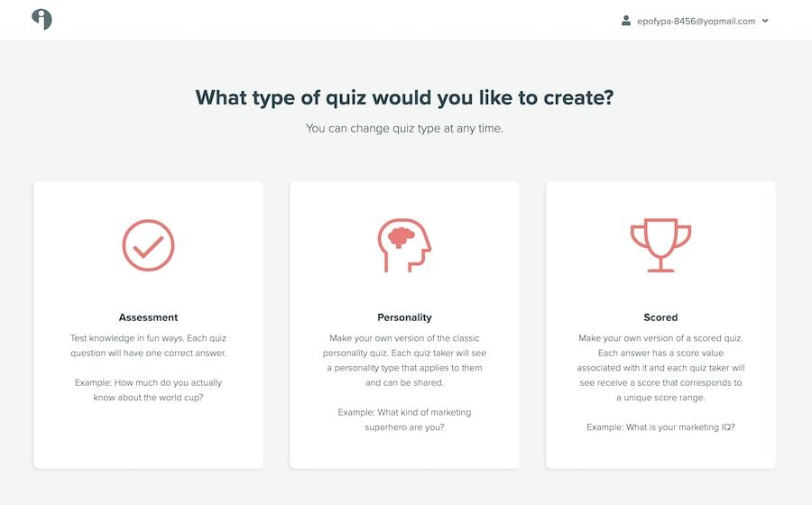Image resolution: width=812 pixels, height=505 pixels.
Task: Click the quiz type question heading
Action: pos(404,97)
